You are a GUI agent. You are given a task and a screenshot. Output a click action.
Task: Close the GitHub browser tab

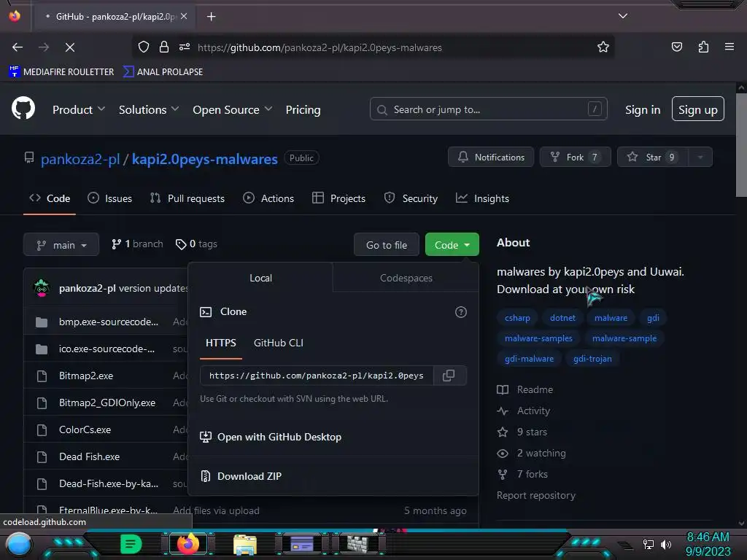click(x=184, y=16)
